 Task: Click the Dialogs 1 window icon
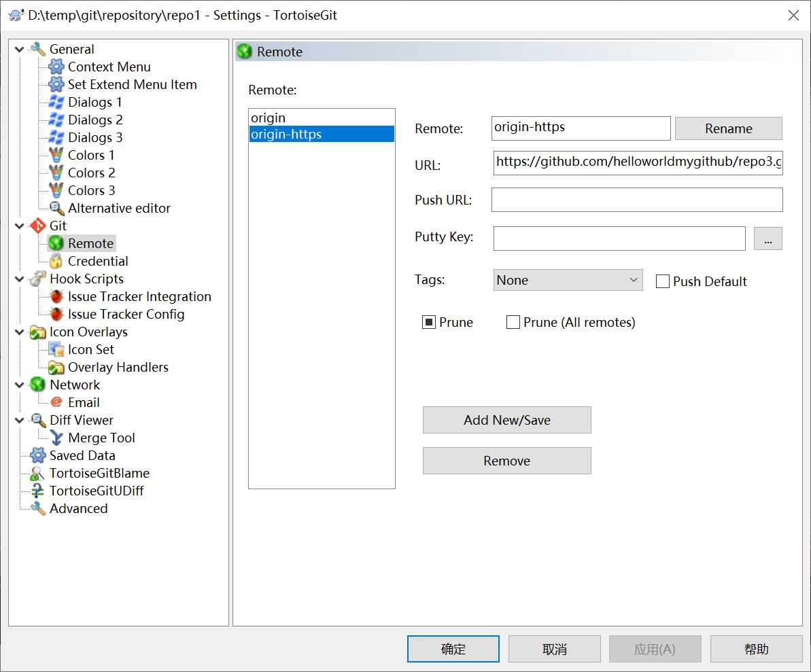[x=56, y=103]
